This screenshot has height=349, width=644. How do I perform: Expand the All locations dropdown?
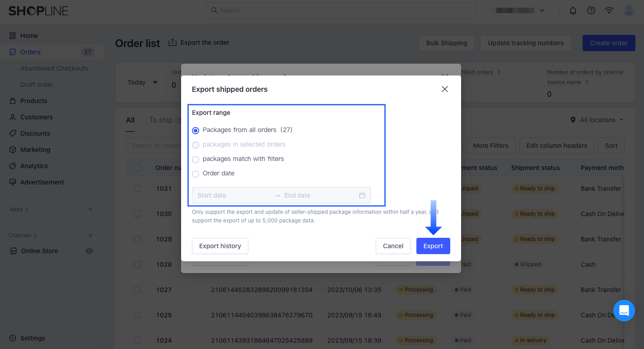click(x=597, y=120)
